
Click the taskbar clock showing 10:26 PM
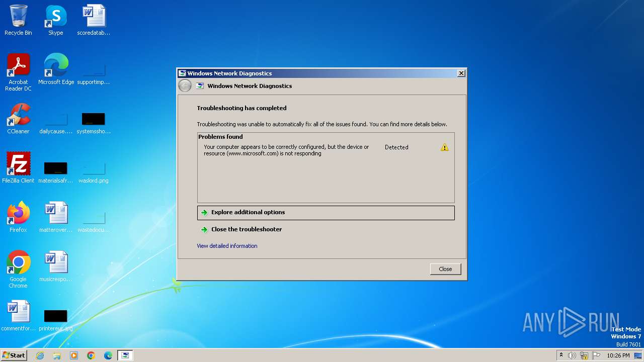coord(618,355)
